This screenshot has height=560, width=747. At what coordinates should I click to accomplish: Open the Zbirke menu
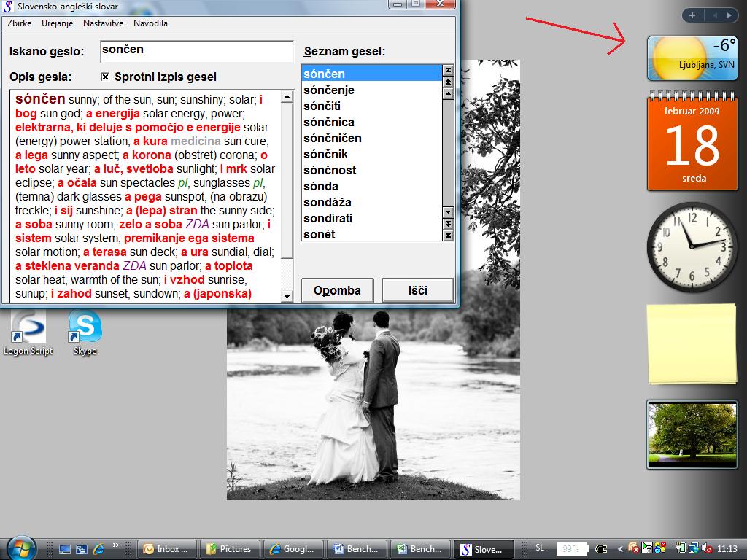(x=19, y=23)
